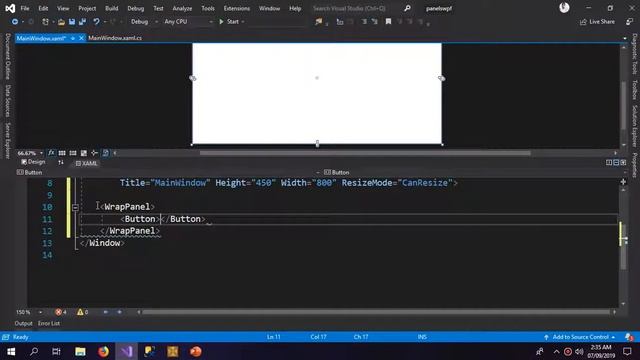Switch to the XAML pane tab
Viewport: 640px width, 360px height.
click(87, 163)
